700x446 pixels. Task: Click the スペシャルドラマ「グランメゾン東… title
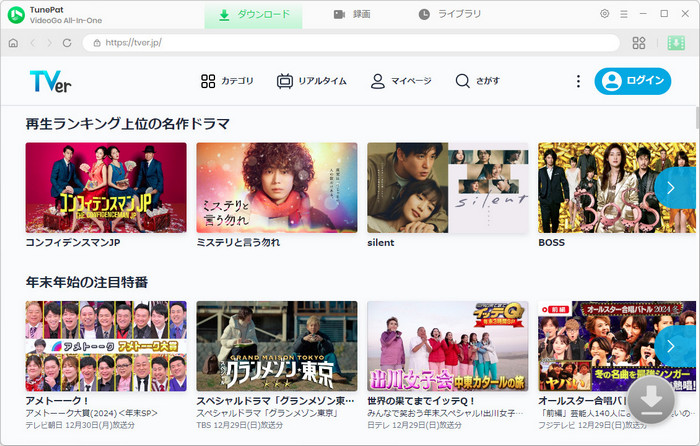click(x=275, y=400)
